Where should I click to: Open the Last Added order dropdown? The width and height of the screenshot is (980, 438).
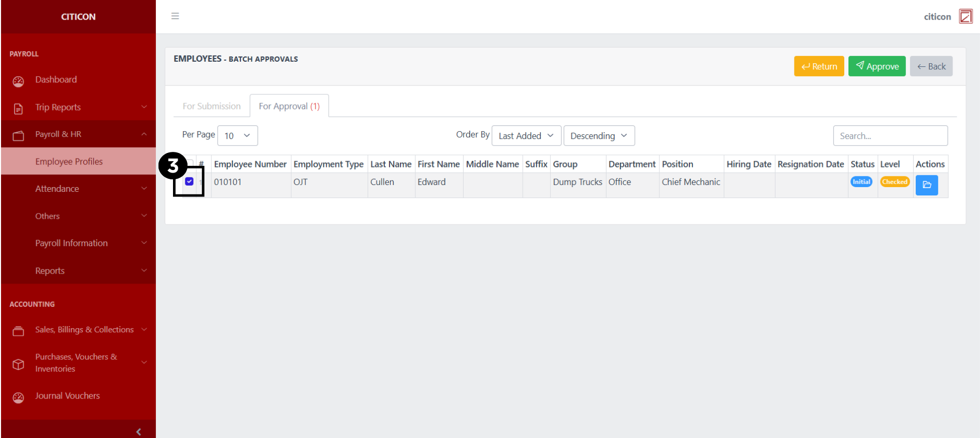526,136
